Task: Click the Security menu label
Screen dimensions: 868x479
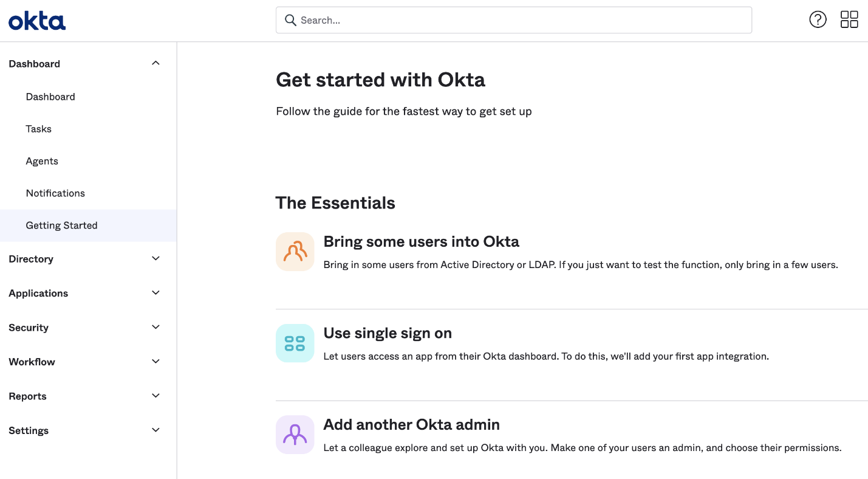Action: [29, 328]
